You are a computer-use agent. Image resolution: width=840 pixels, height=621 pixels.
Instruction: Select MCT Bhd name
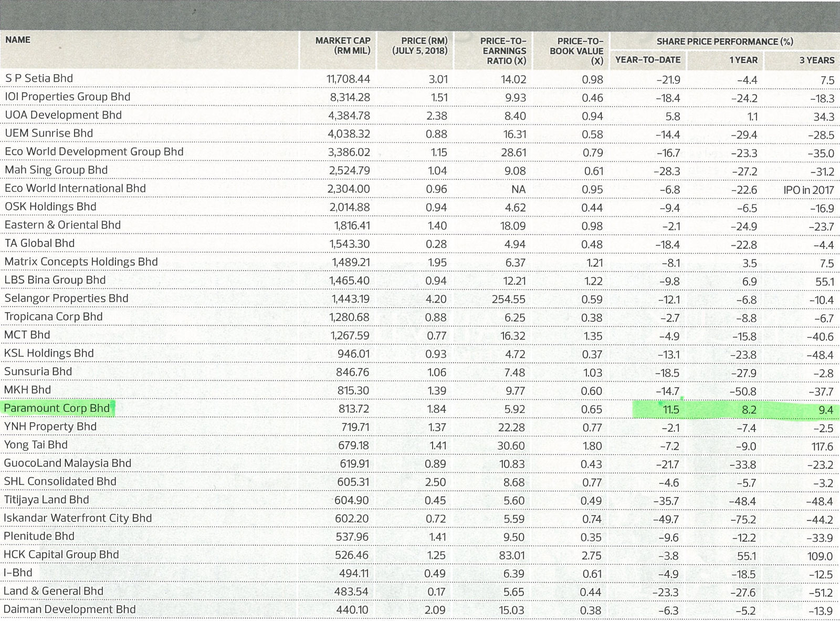coord(27,335)
